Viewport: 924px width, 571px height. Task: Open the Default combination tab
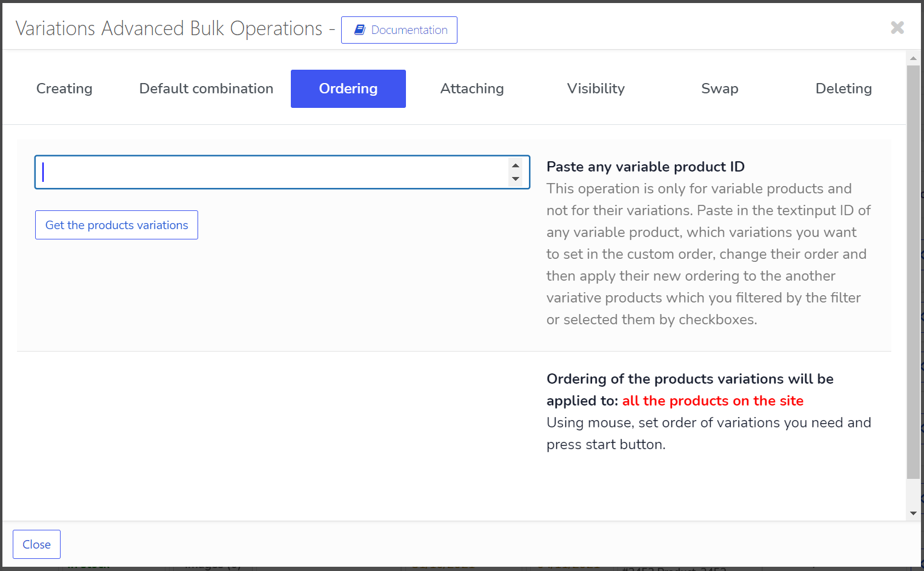[x=206, y=88]
